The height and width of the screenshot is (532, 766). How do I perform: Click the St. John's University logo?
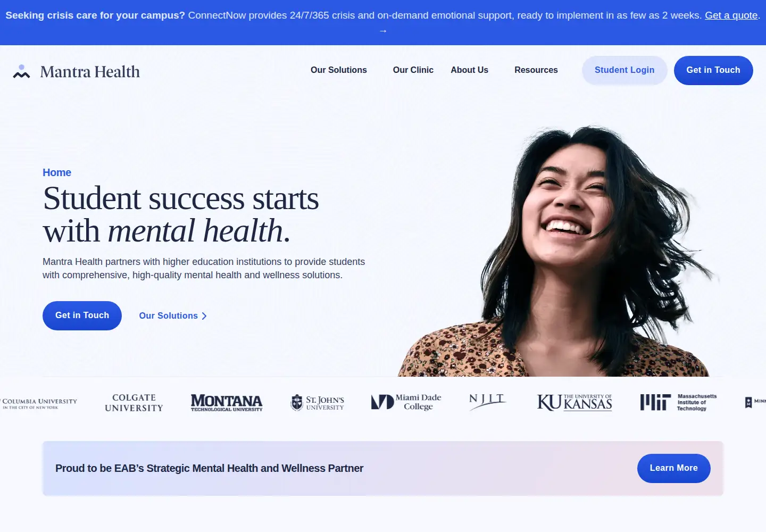(318, 403)
